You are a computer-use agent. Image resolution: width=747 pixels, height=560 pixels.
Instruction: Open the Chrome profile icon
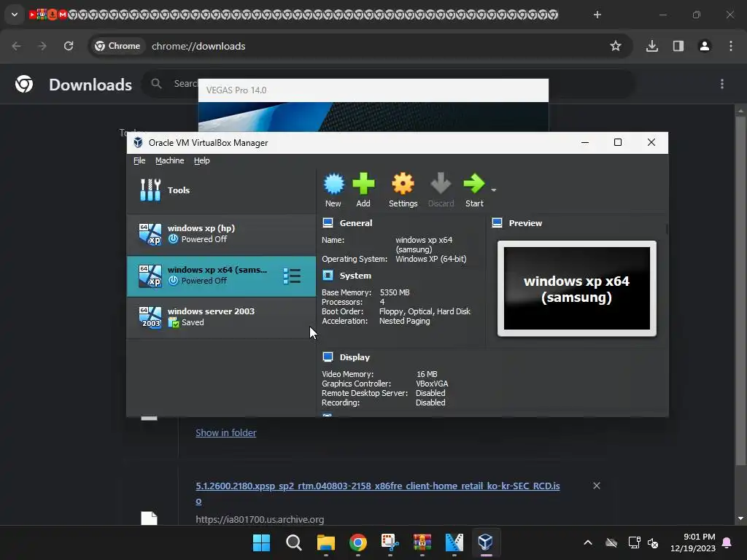pos(705,46)
